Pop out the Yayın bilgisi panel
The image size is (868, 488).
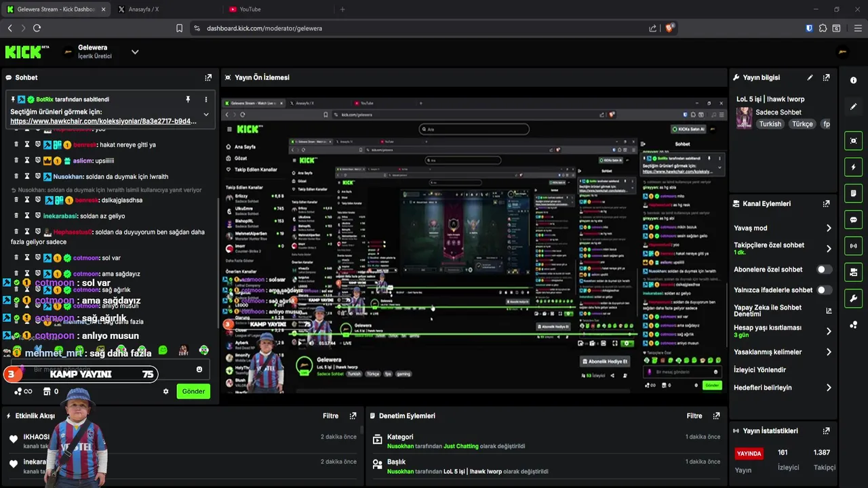pos(826,78)
